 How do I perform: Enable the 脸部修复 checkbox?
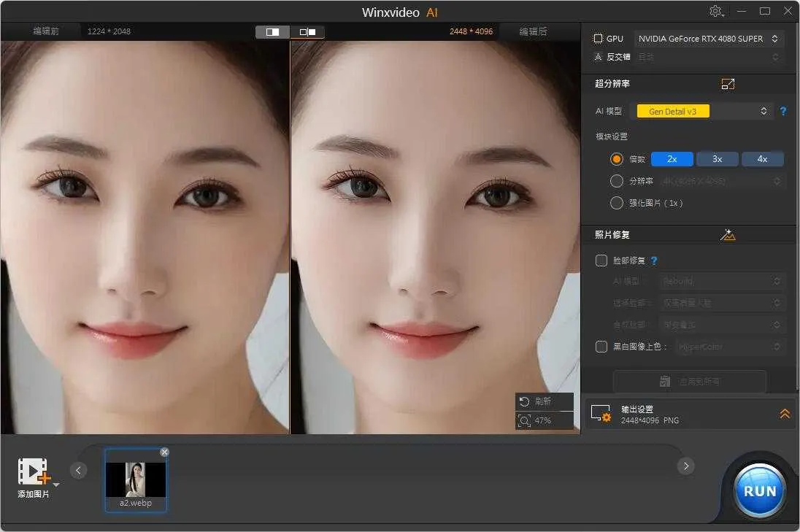[601, 261]
